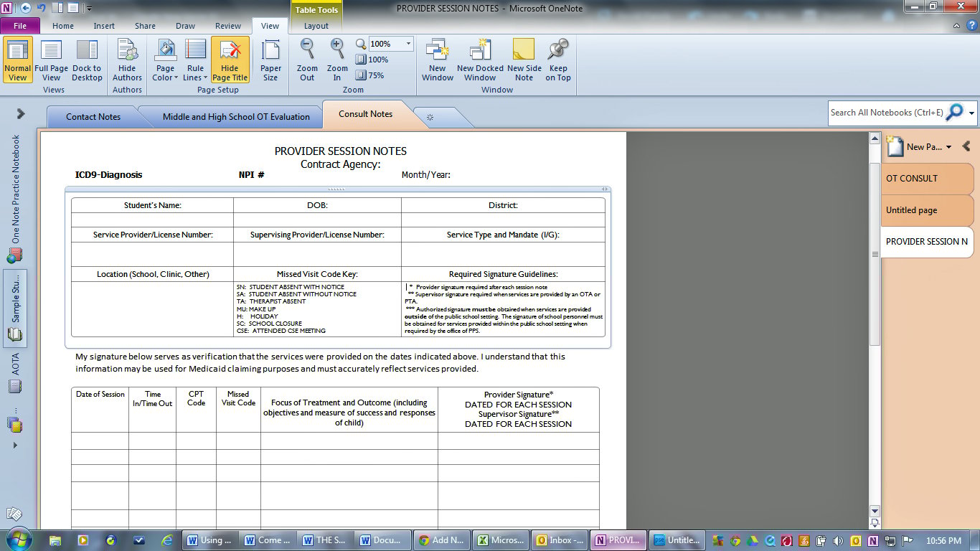Switch to Full Page View

52,60
